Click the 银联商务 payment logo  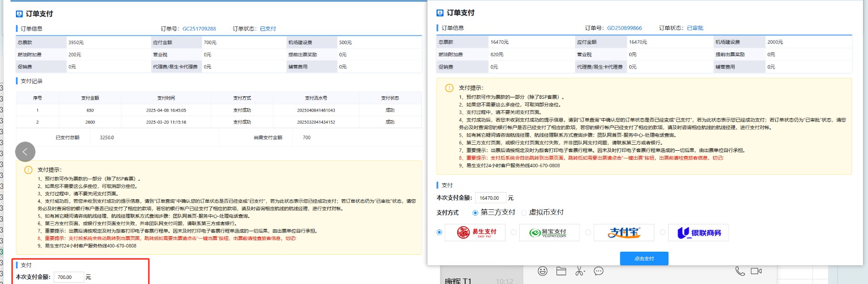[x=698, y=233]
